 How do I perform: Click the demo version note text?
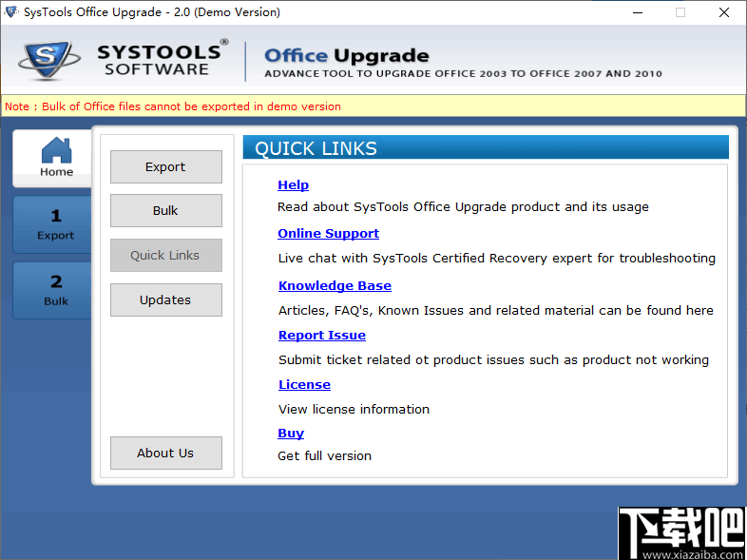point(173,106)
